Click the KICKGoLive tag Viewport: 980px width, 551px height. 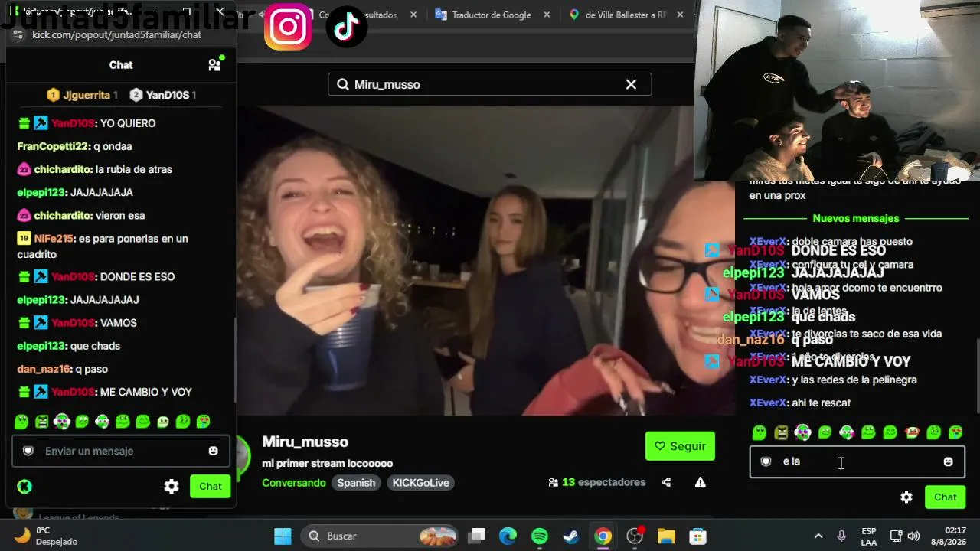coord(420,483)
